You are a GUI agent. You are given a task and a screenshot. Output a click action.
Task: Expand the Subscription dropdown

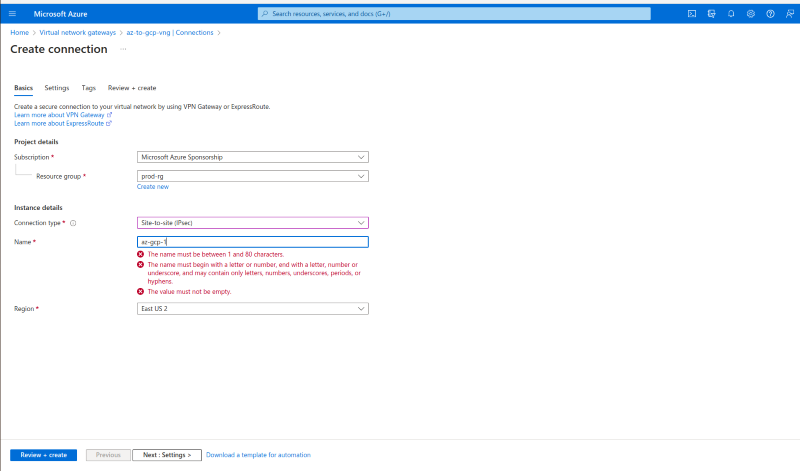(x=253, y=157)
